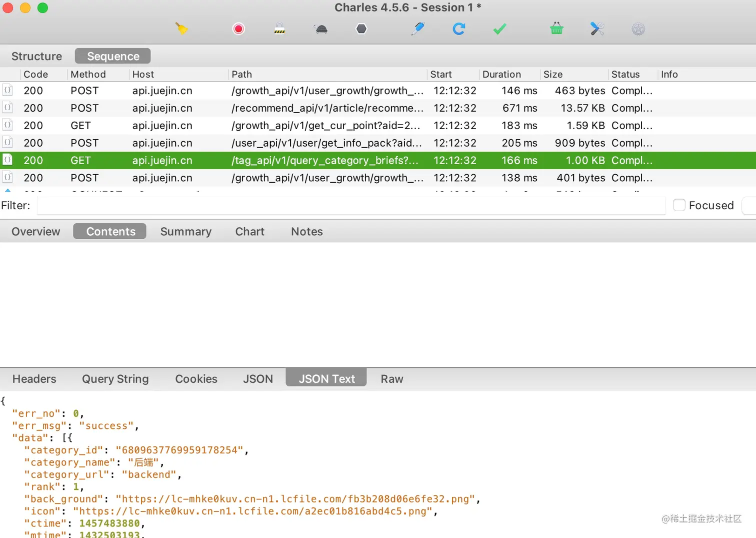Enable the Focused checkbox
This screenshot has width=756, height=538.
[679, 205]
